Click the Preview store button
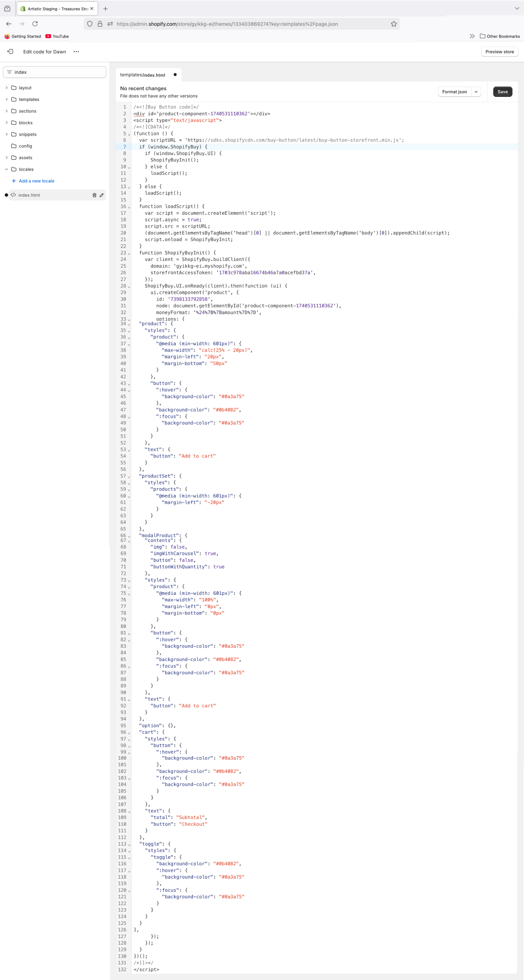524x980 pixels. click(500, 51)
